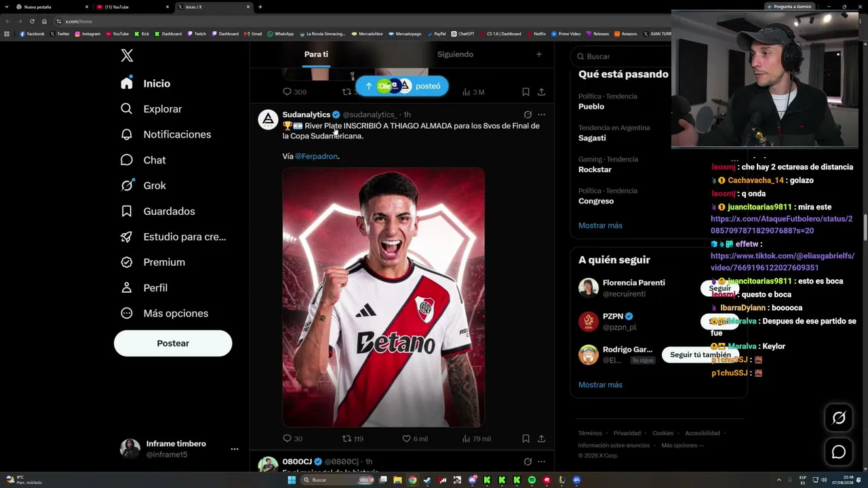Like the Sudanalytics post with 6 mil likes
Screen dimensions: 868x488
tap(415, 439)
